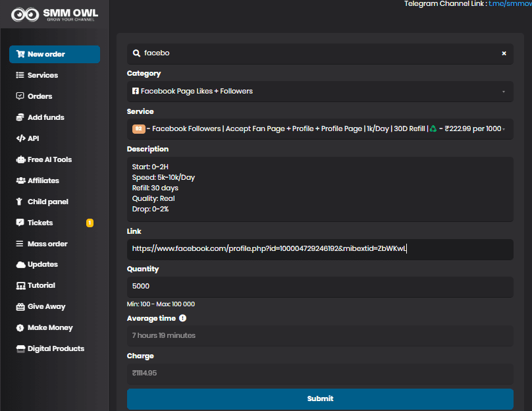Click the Average time info icon
Image resolution: width=532 pixels, height=411 pixels.
(x=182, y=318)
